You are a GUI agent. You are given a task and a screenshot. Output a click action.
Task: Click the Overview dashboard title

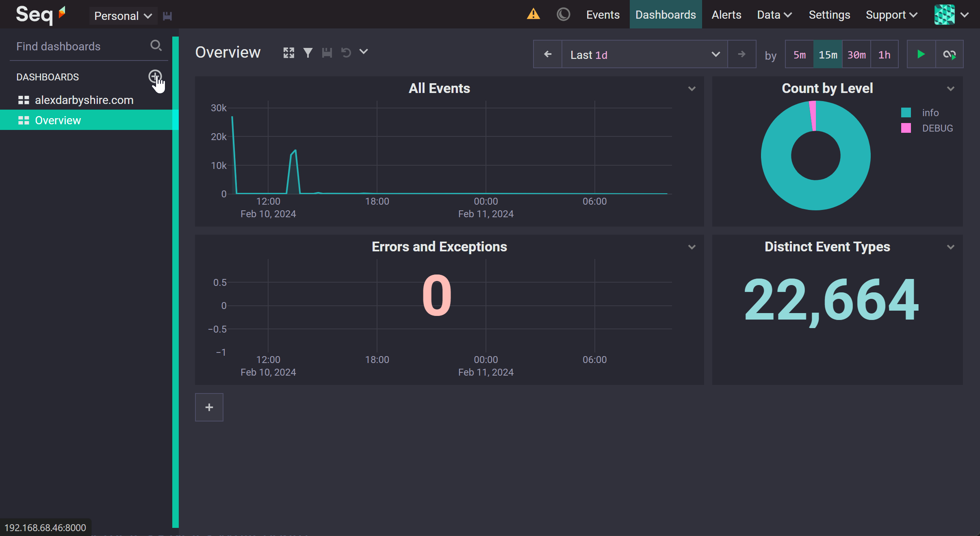click(x=228, y=52)
